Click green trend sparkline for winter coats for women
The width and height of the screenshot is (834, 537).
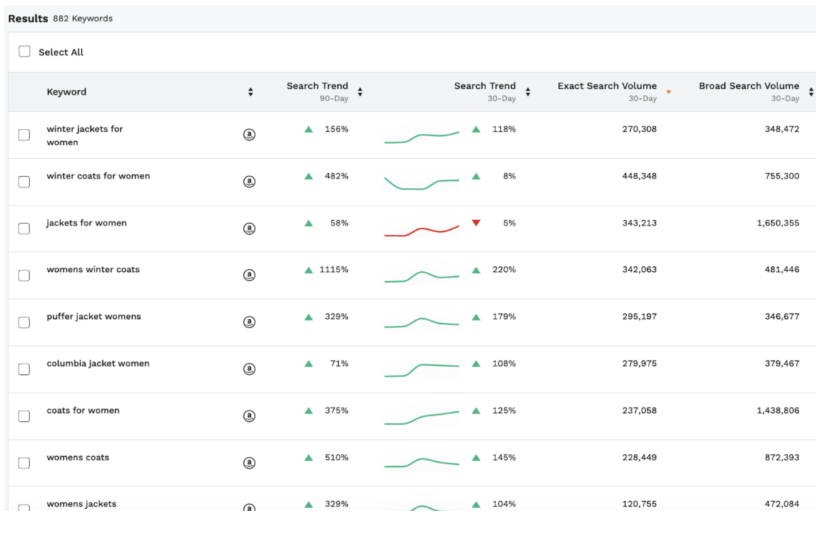(421, 183)
